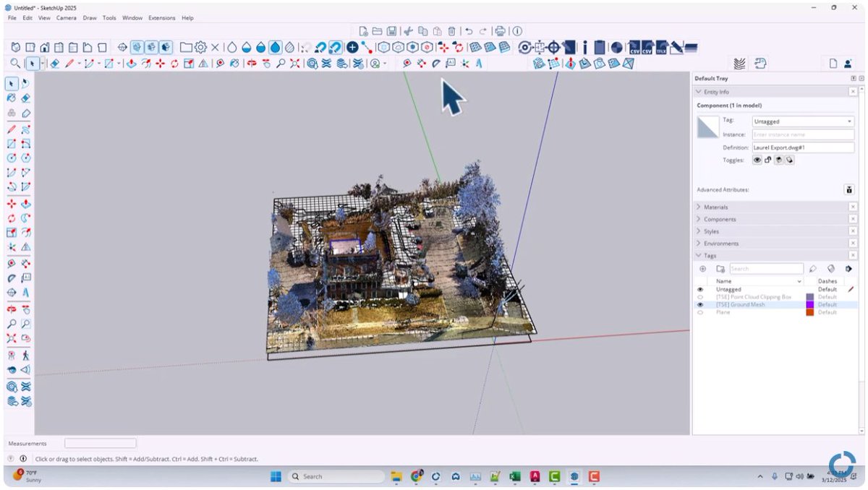868x490 pixels.
Task: Toggle the lock icon in Entity Info Toggles
Action: (x=768, y=159)
